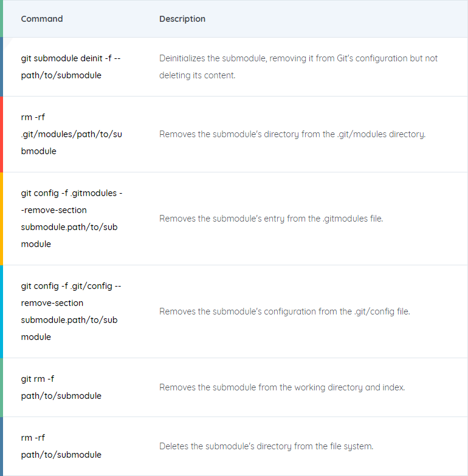This screenshot has width=468, height=476.
Task: Click the Description column header
Action: tap(182, 19)
